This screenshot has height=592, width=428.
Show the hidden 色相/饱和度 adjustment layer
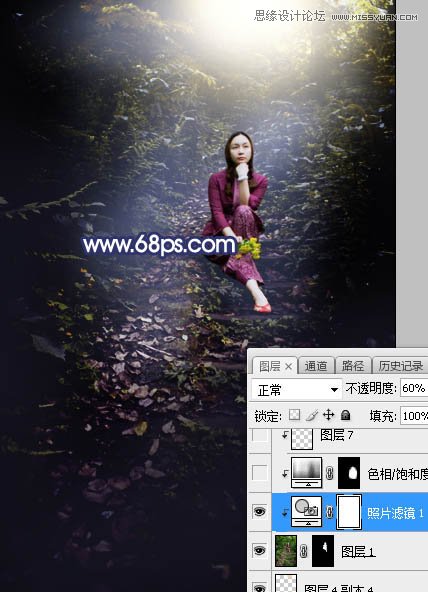(x=260, y=472)
